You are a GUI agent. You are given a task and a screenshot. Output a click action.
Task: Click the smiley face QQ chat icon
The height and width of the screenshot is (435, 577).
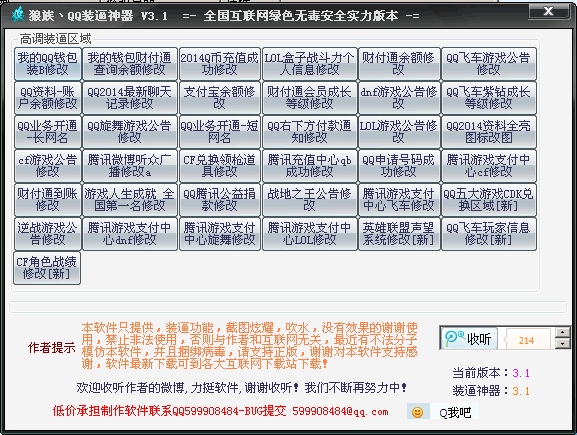[417, 412]
